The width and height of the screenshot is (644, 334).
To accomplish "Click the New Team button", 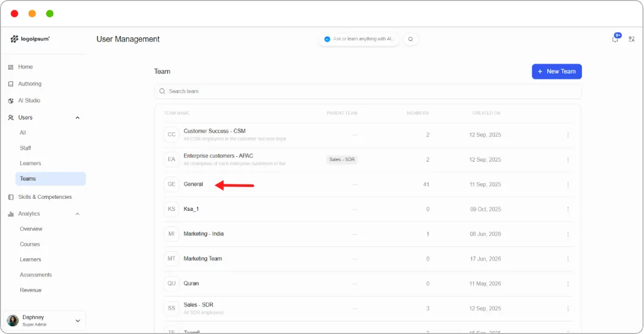I will pos(557,71).
